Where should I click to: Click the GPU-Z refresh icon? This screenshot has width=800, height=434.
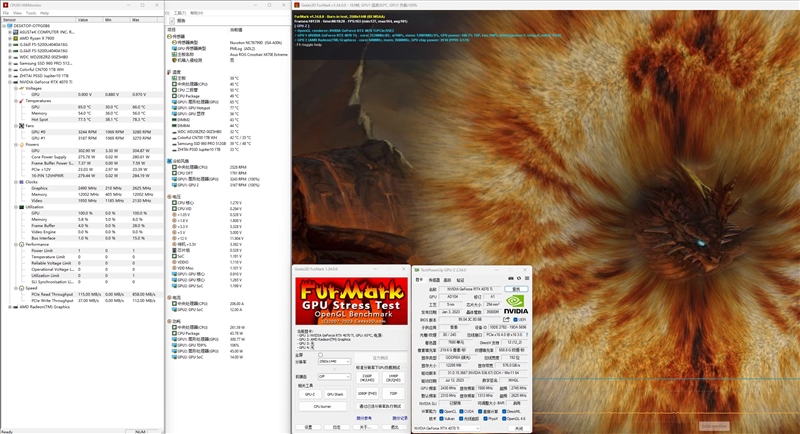tap(519, 278)
